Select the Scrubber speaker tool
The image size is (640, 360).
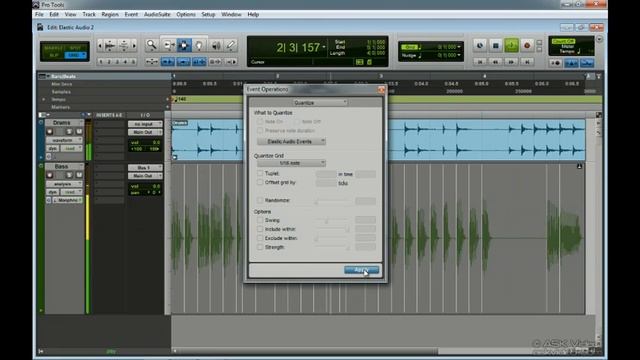(215, 45)
